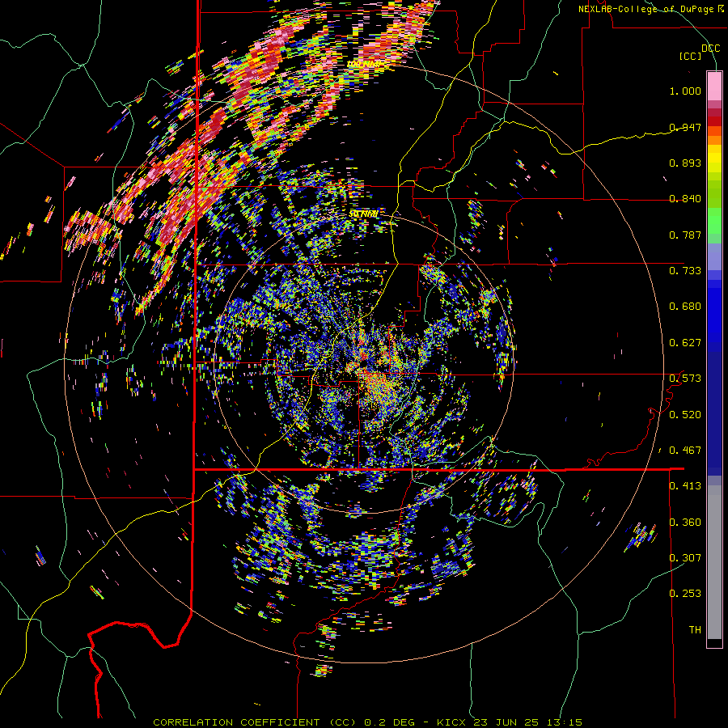Click the DCC product label above the legend
The width and height of the screenshot is (728, 728).
(710, 48)
